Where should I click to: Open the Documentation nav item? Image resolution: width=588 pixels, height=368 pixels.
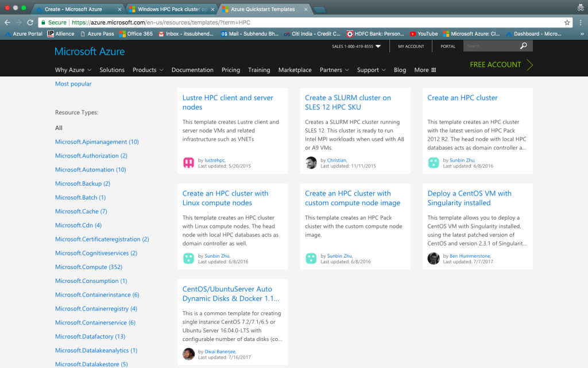click(x=192, y=70)
